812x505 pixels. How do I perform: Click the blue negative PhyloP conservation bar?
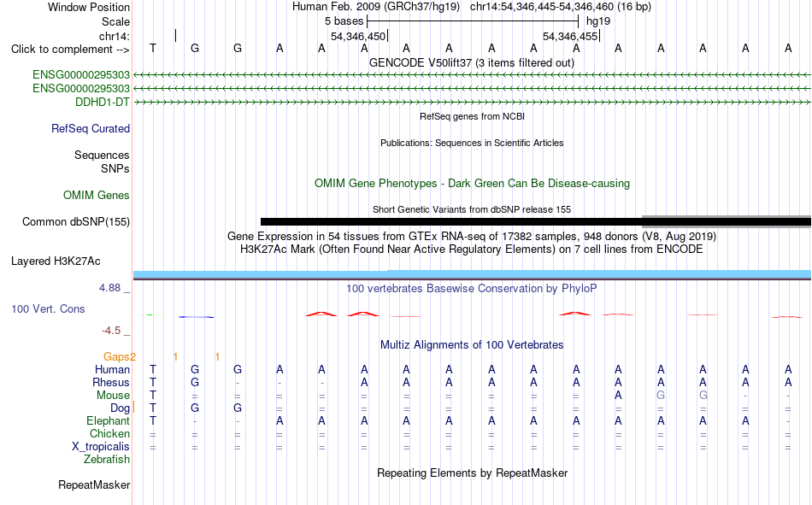[x=196, y=317]
